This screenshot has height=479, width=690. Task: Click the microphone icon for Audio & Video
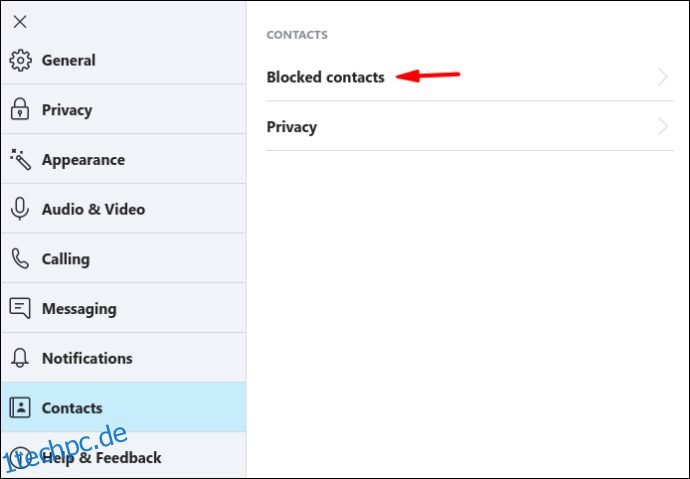20,208
